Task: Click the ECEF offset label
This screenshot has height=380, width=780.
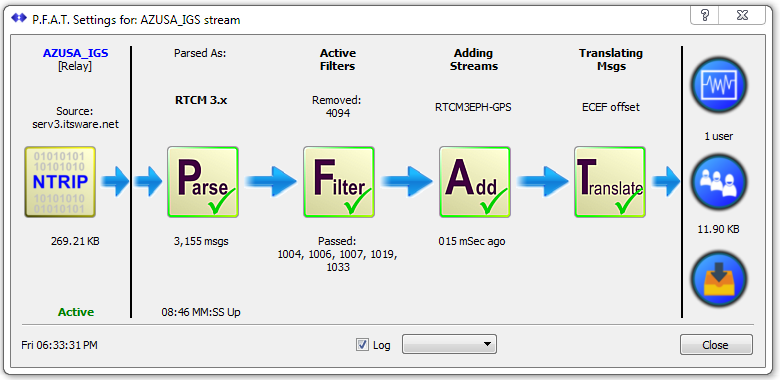Action: (611, 107)
